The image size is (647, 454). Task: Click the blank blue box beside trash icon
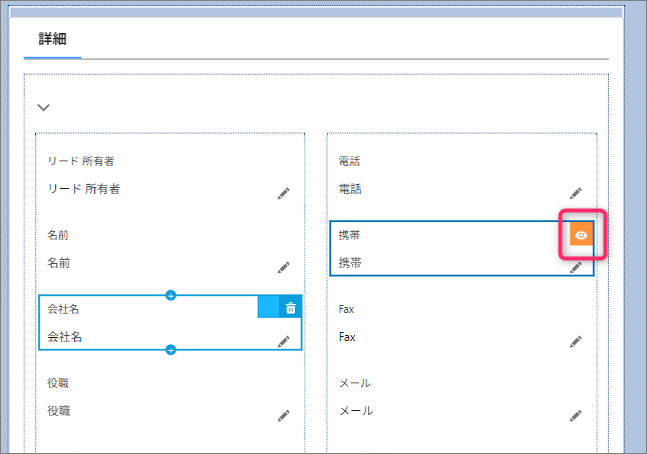click(267, 308)
